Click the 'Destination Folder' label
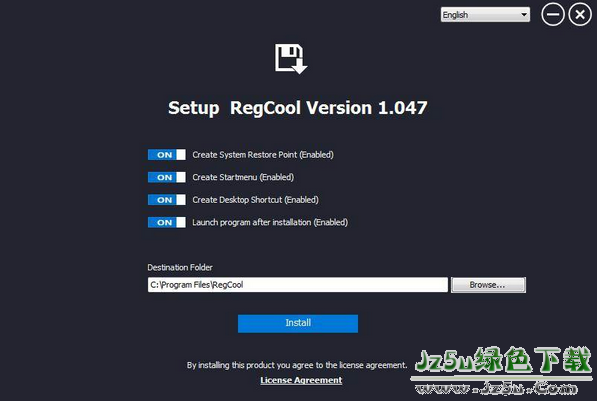The width and height of the screenshot is (597, 401). [x=180, y=267]
